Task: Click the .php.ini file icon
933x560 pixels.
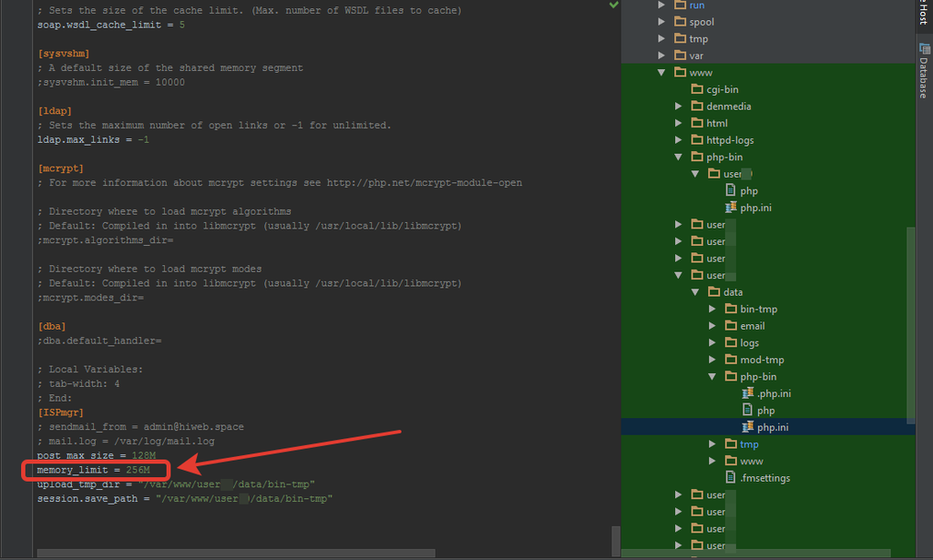Action: coord(748,393)
